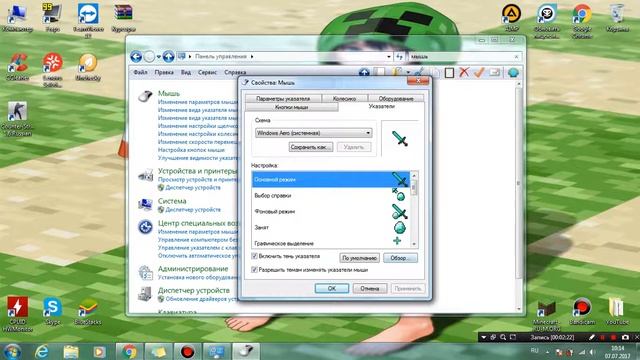Switch to the Колесико tab

point(344,98)
